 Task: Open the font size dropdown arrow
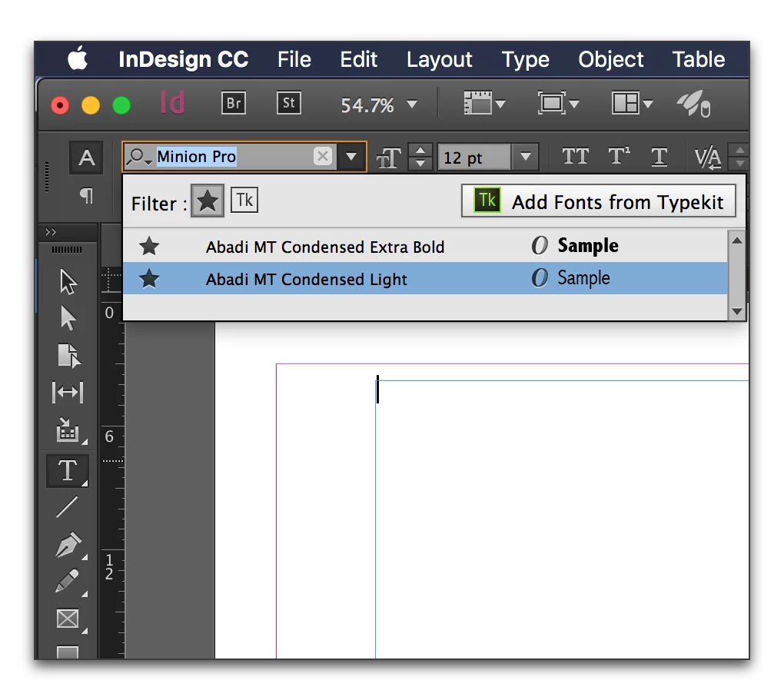[x=525, y=157]
